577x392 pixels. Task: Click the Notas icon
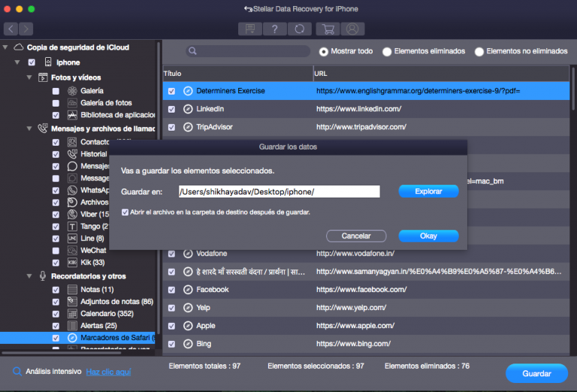(x=72, y=289)
